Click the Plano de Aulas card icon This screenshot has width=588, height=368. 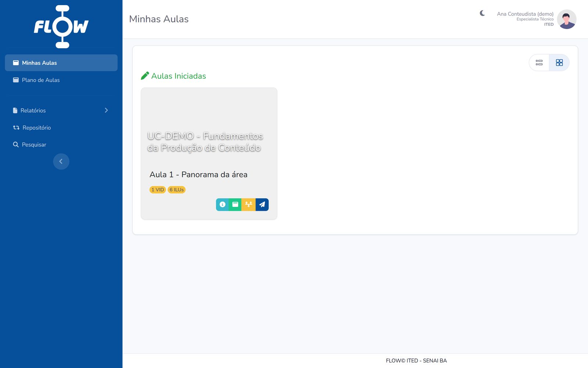pos(16,80)
